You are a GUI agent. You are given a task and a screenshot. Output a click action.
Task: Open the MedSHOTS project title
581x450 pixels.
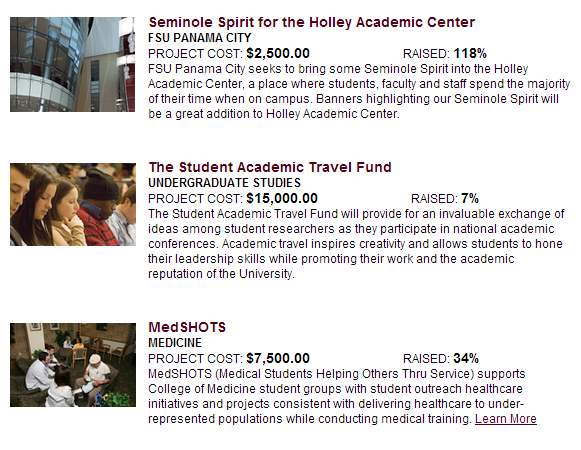point(187,327)
